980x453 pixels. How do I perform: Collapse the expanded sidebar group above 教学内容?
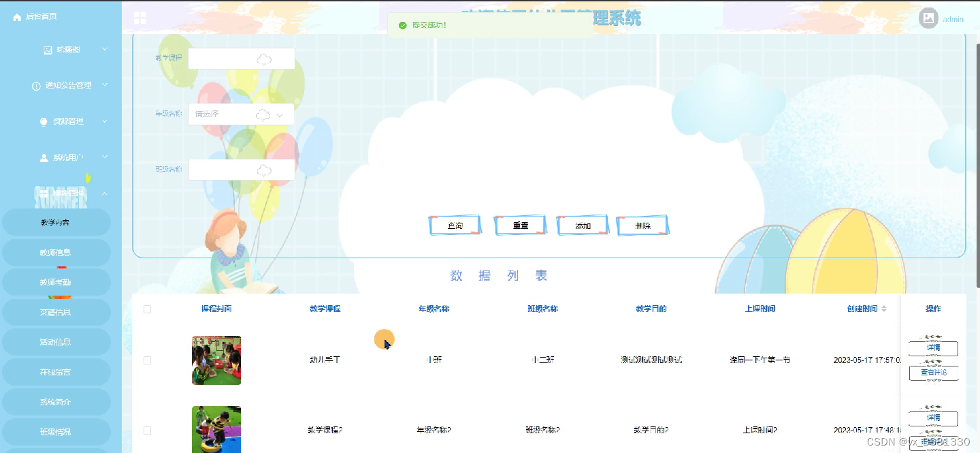[x=105, y=193]
